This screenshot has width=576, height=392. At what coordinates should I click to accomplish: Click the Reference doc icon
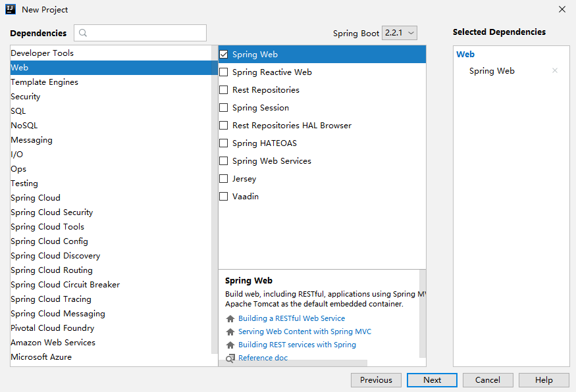(230, 358)
